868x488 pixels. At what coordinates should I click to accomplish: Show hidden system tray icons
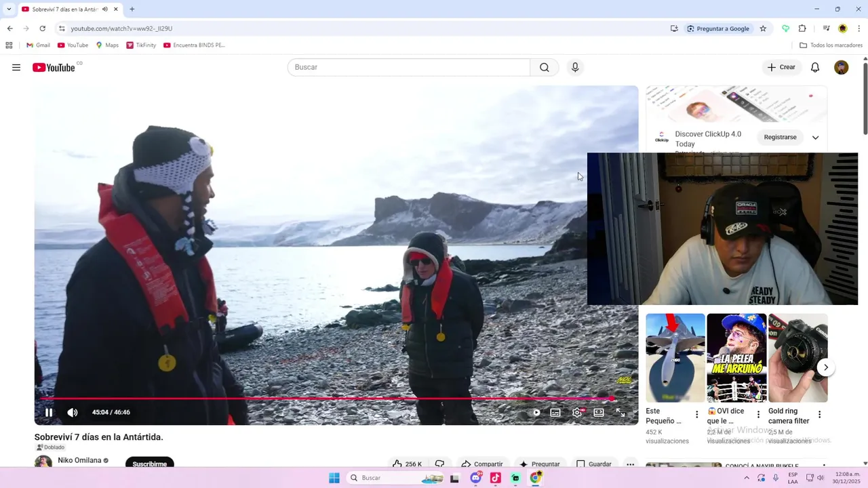(x=747, y=478)
